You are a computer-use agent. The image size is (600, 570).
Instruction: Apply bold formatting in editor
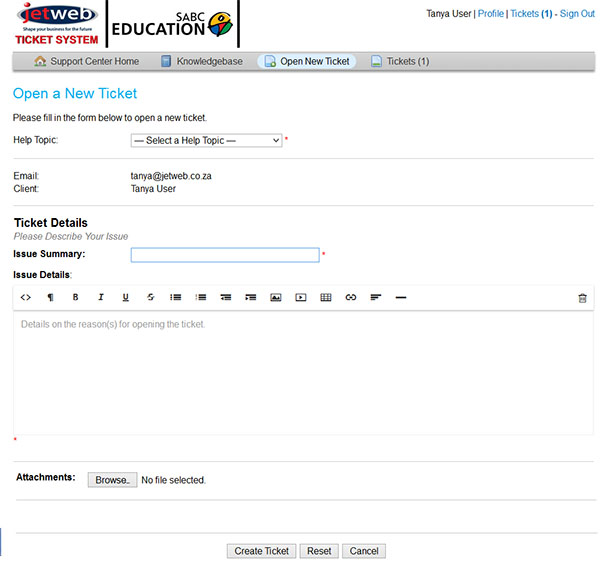[76, 298]
